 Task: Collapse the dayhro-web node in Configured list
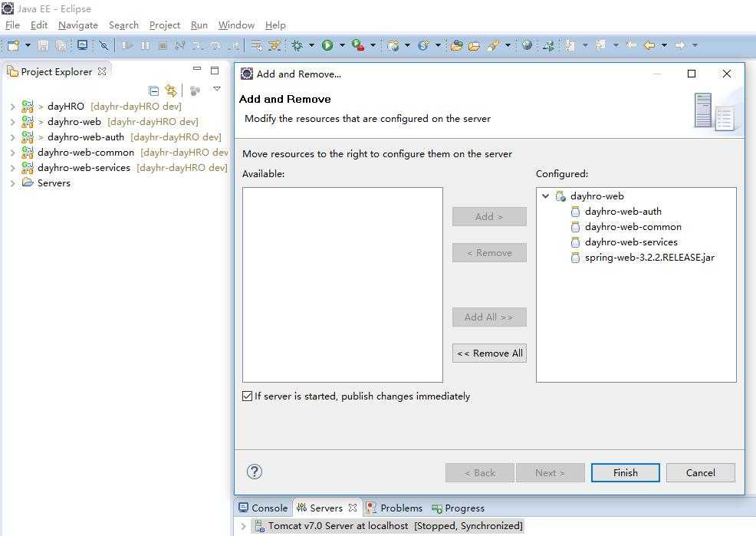tap(545, 196)
